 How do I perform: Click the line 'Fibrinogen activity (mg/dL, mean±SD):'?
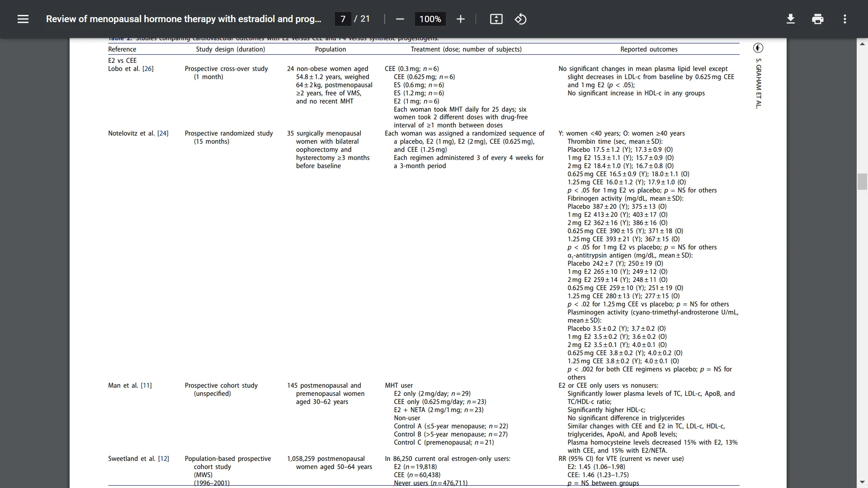626,198
